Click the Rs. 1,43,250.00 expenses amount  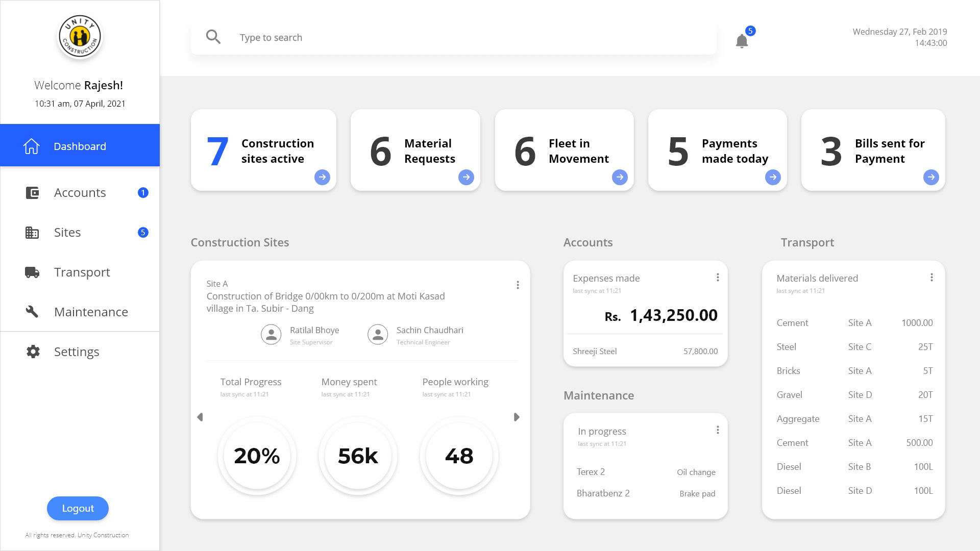coord(661,315)
